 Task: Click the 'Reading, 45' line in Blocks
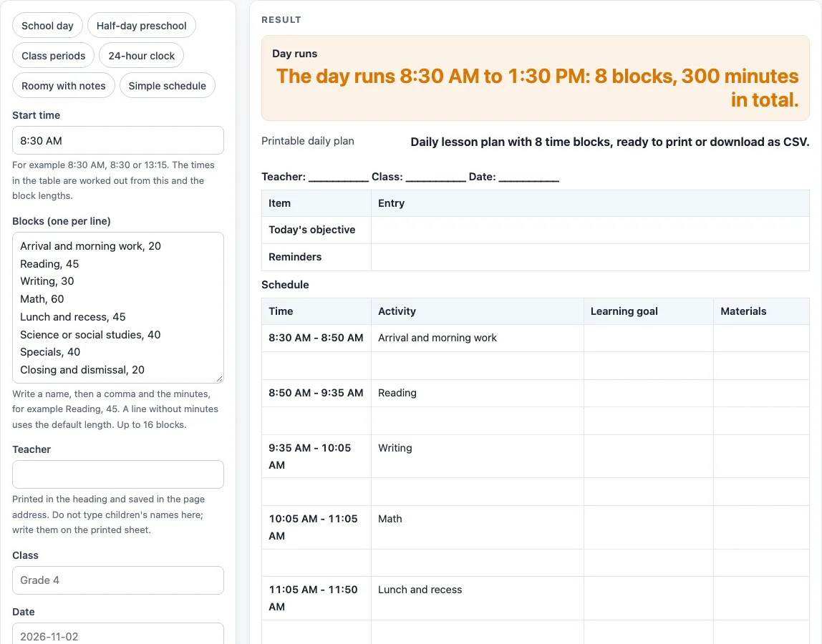click(x=49, y=263)
